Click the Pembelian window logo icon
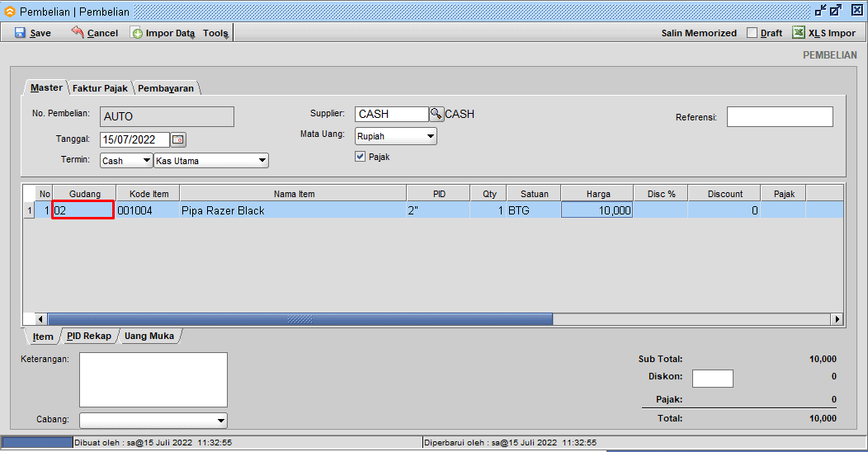 (x=10, y=12)
